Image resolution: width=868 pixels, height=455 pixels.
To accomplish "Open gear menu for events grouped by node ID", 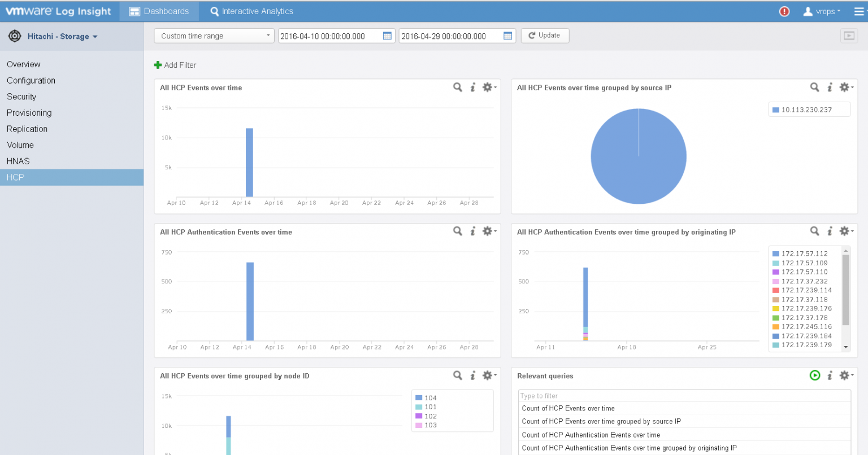I will 488,375.
